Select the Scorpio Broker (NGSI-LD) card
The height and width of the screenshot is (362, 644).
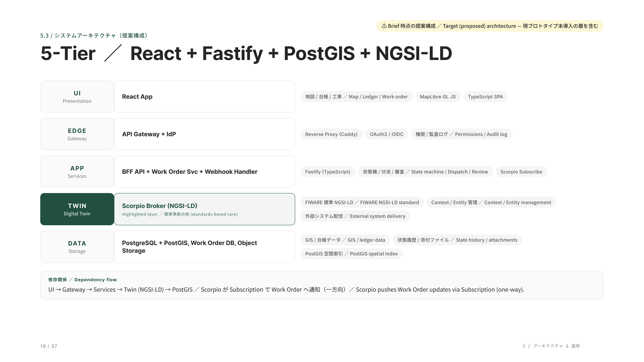tap(204, 209)
